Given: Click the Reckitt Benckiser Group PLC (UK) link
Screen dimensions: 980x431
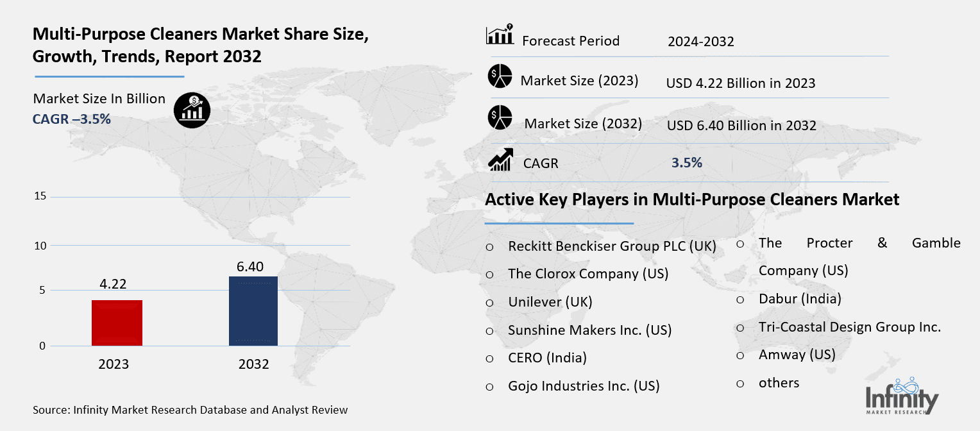Looking at the screenshot, I should (611, 246).
